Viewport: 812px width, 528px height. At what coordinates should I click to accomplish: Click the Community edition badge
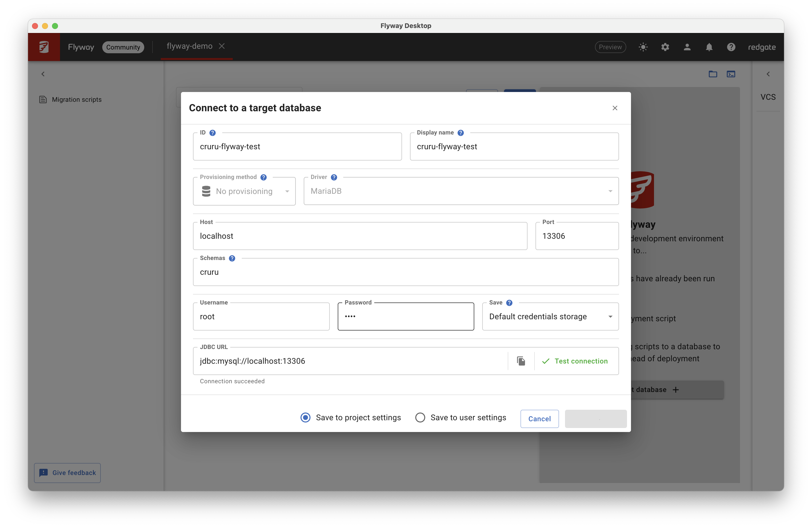pos(123,47)
